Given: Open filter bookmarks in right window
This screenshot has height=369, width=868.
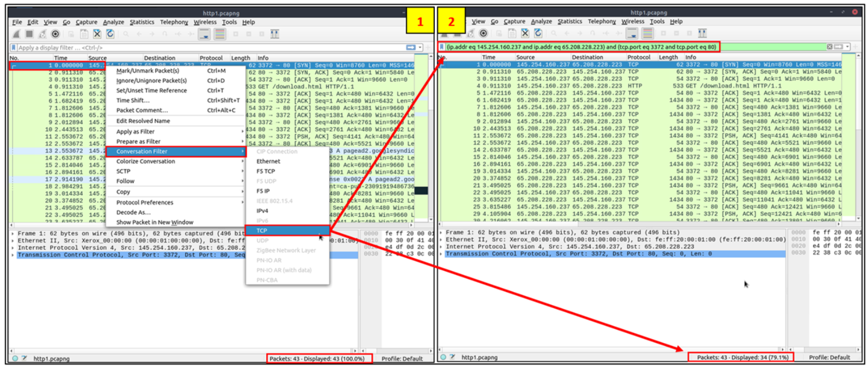Looking at the screenshot, I should pyautogui.click(x=442, y=47).
